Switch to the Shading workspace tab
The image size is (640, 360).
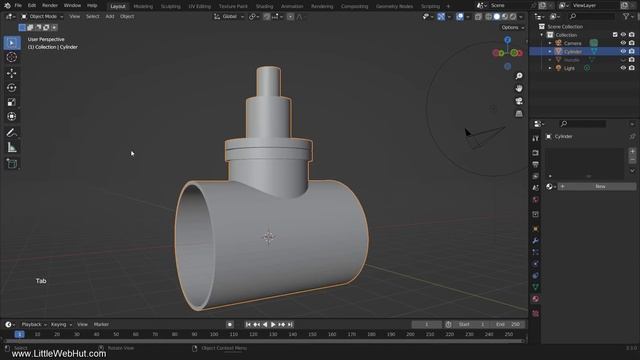(264, 6)
